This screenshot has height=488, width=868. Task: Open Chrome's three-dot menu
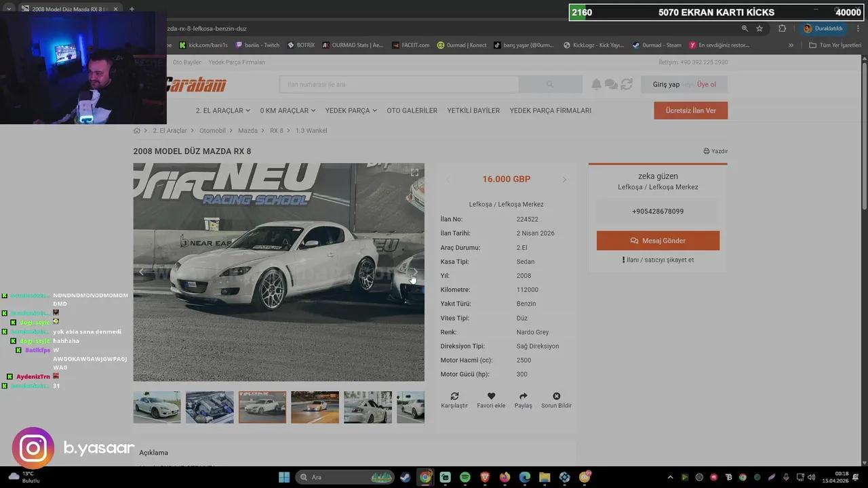856,28
